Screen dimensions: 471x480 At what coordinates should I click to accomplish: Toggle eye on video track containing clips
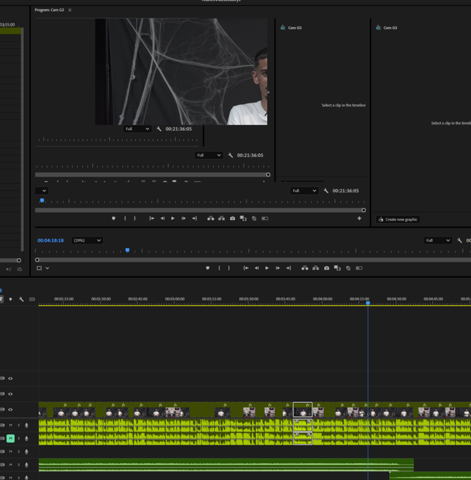10,410
